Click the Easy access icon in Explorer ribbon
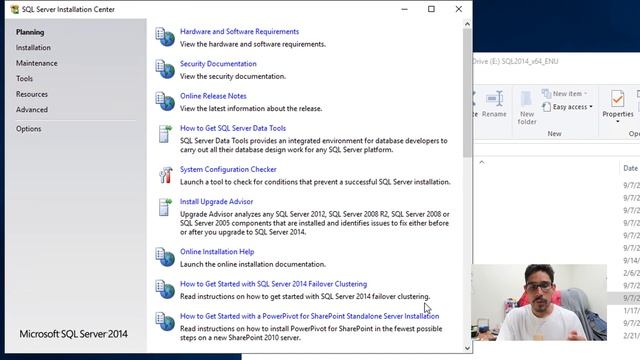 [546, 107]
